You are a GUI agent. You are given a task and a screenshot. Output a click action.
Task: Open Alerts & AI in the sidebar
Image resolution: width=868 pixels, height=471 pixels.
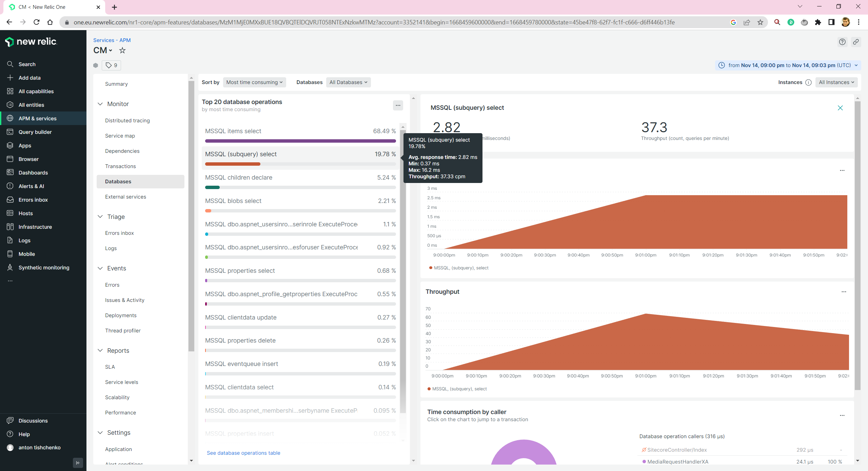point(31,186)
